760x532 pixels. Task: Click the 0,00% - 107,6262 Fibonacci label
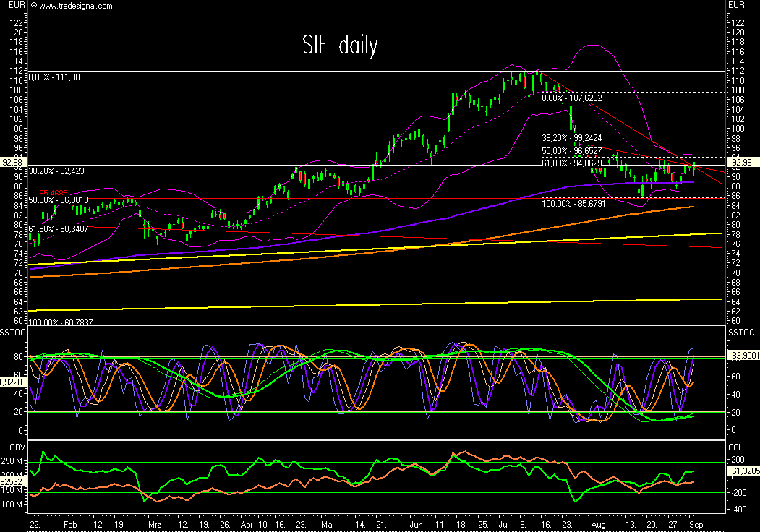tap(573, 98)
